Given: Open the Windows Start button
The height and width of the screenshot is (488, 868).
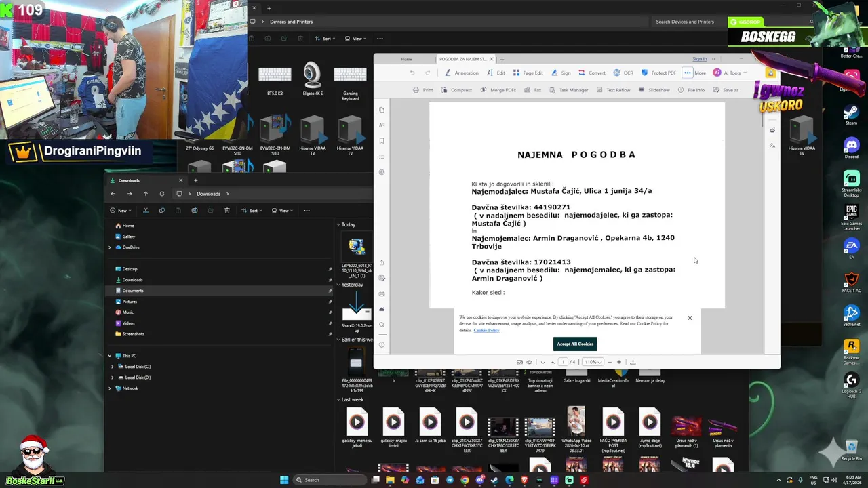Looking at the screenshot, I should pyautogui.click(x=284, y=480).
